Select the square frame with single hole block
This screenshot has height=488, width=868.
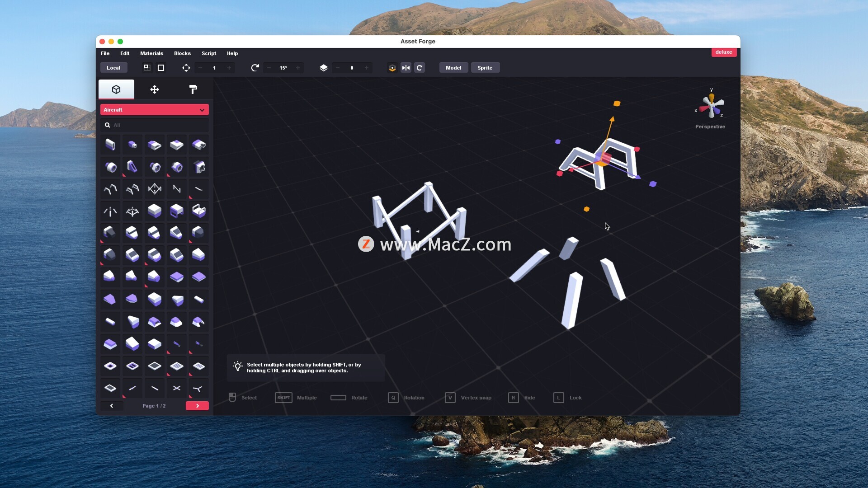click(x=110, y=366)
